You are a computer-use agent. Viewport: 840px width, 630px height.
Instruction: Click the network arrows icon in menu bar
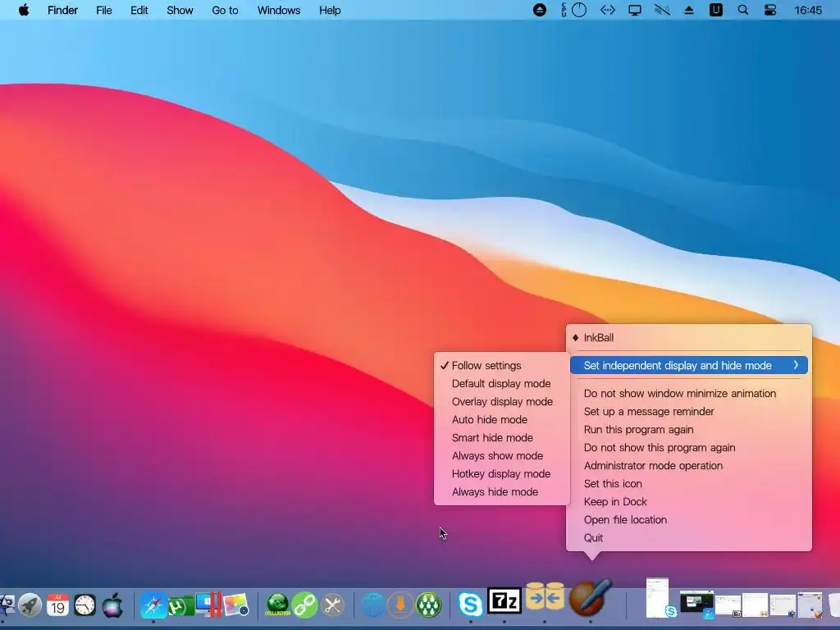608,10
